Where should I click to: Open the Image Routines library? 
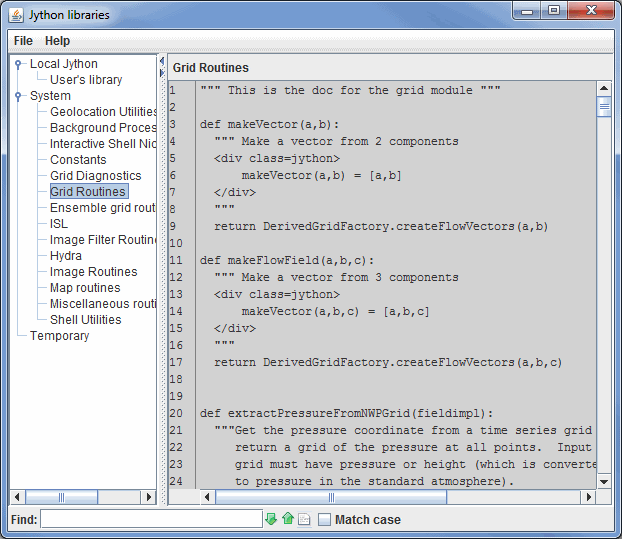click(x=94, y=272)
